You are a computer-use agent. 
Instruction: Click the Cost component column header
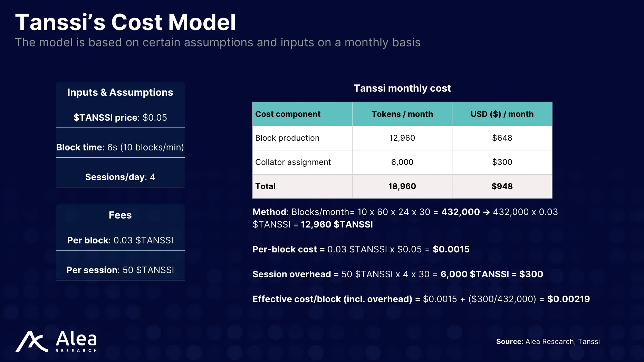tap(288, 114)
